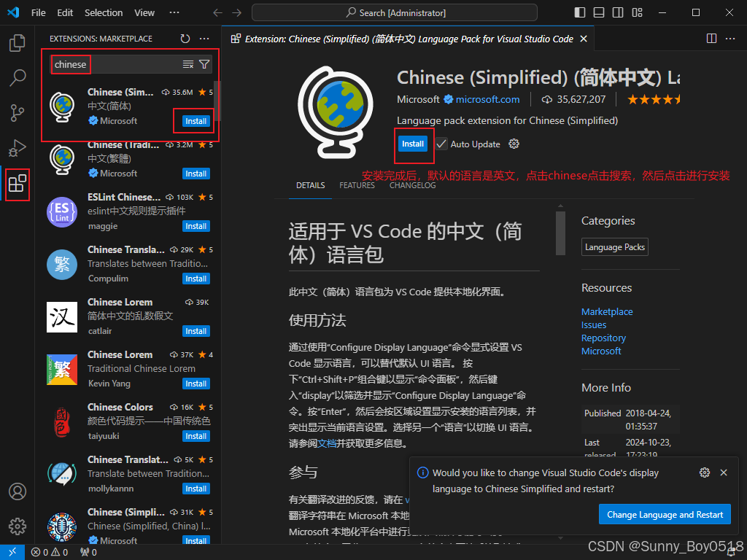Open the Search view in activity bar
The width and height of the screenshot is (747, 560).
tap(18, 77)
